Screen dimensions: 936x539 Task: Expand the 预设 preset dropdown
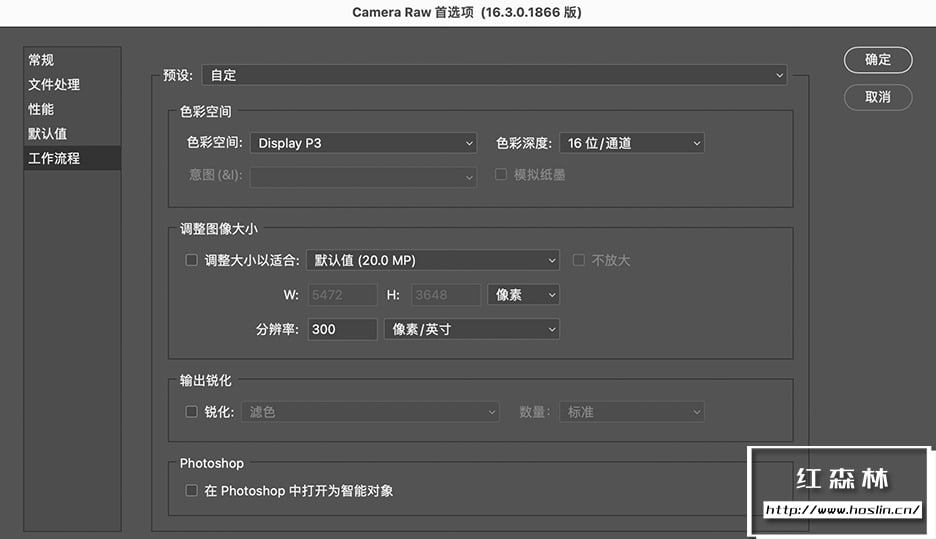click(494, 75)
